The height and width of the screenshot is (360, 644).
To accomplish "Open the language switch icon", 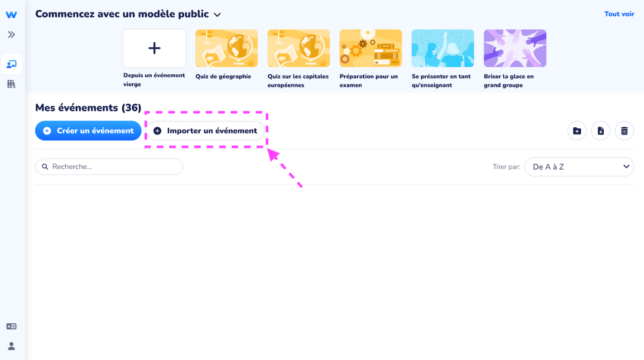I will 11,326.
